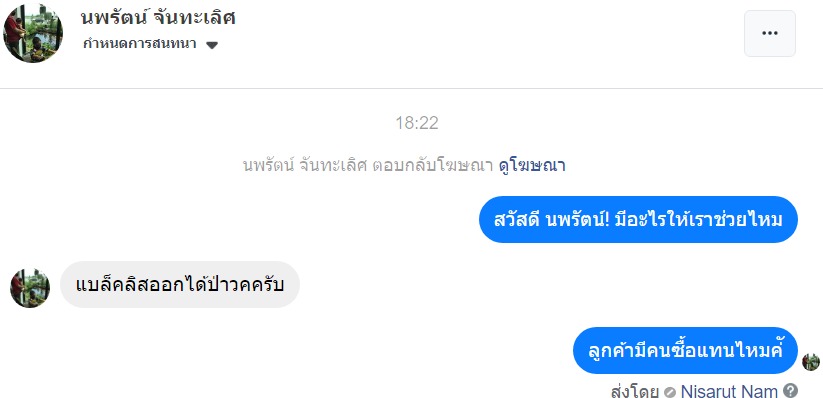
Task: Click the small seen-receipt avatar beside last message
Action: [x=811, y=362]
